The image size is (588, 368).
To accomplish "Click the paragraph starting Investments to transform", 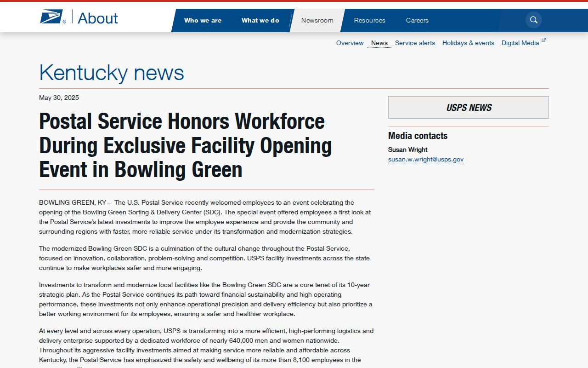I will (207, 299).
